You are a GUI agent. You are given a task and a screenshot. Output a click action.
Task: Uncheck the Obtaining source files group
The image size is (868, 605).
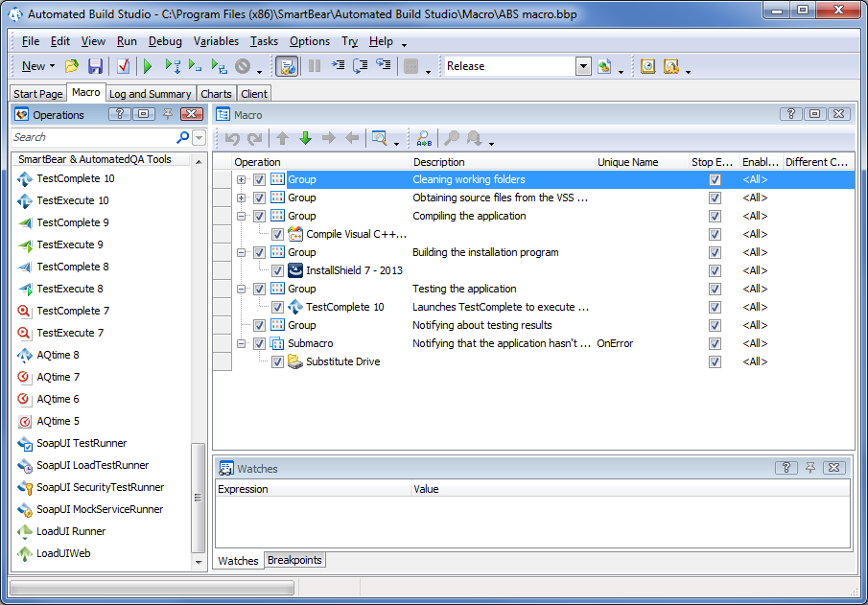(x=259, y=198)
